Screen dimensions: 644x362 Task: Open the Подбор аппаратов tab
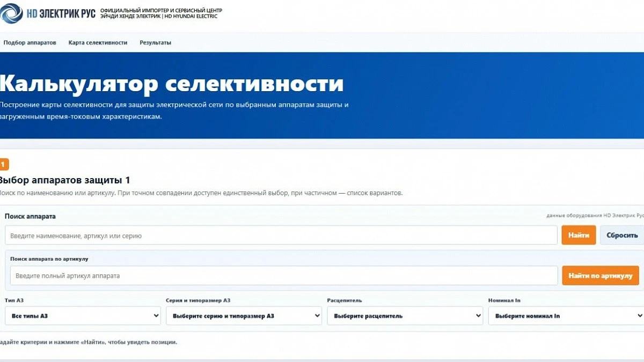tap(30, 42)
